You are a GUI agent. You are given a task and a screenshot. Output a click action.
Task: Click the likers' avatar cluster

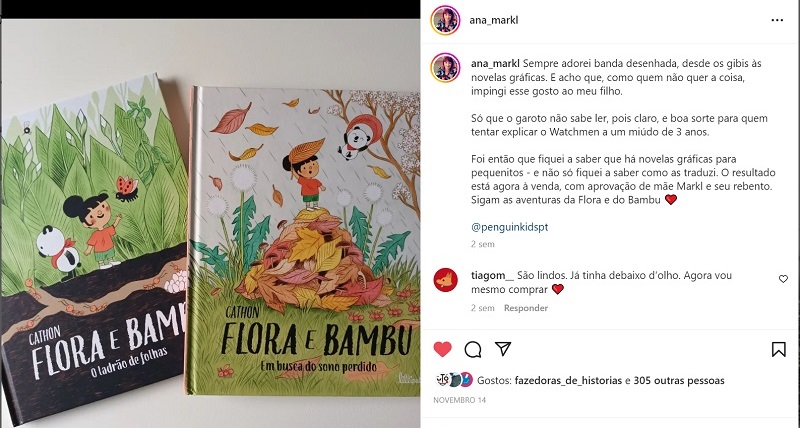(x=454, y=380)
